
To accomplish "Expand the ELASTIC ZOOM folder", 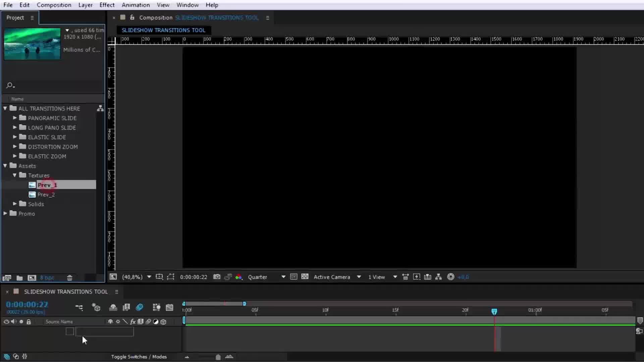I will (15, 156).
